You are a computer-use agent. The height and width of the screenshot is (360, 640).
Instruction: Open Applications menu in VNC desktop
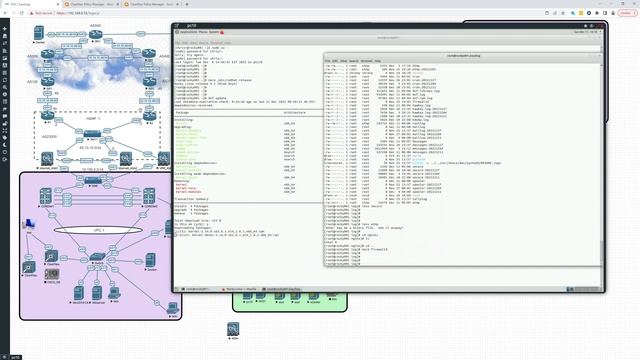pyautogui.click(x=188, y=32)
